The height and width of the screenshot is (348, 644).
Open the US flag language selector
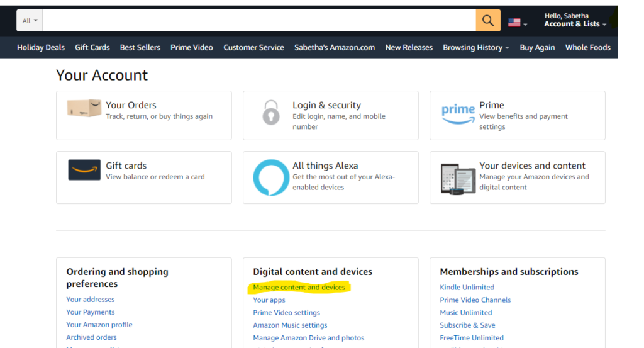(518, 23)
